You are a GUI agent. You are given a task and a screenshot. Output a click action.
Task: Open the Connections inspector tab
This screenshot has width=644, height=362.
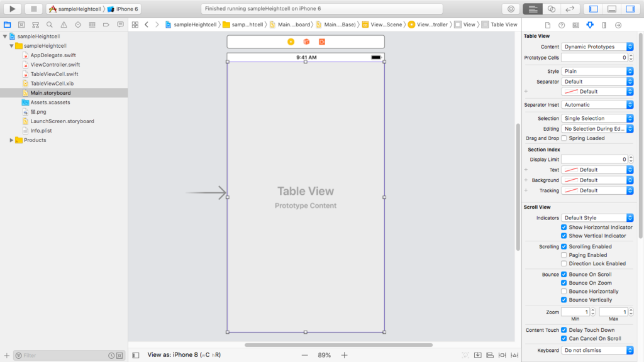tap(618, 25)
